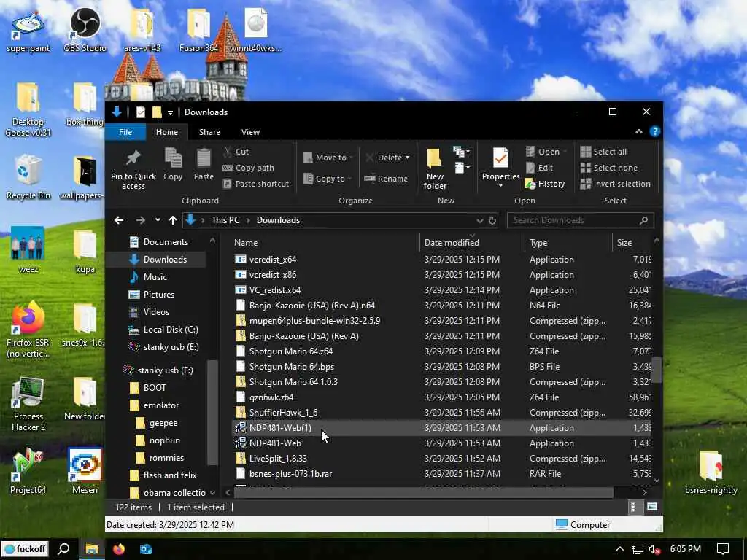Open the notification center icon

[x=723, y=549]
